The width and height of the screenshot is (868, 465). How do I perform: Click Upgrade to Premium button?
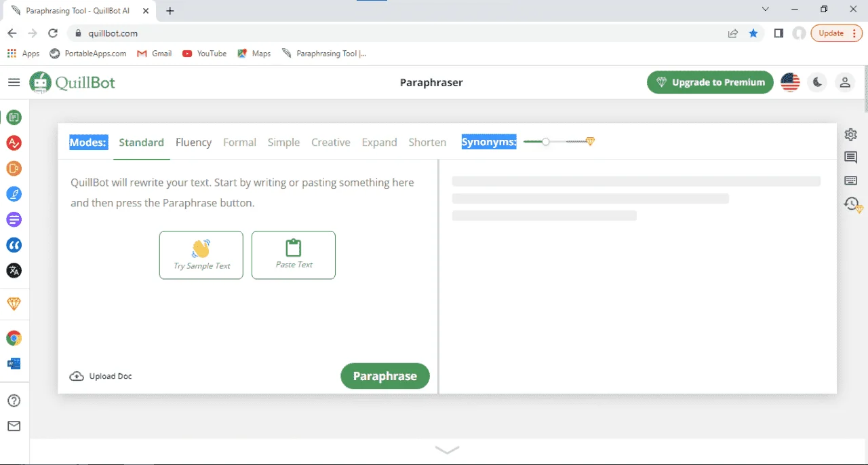(x=710, y=82)
